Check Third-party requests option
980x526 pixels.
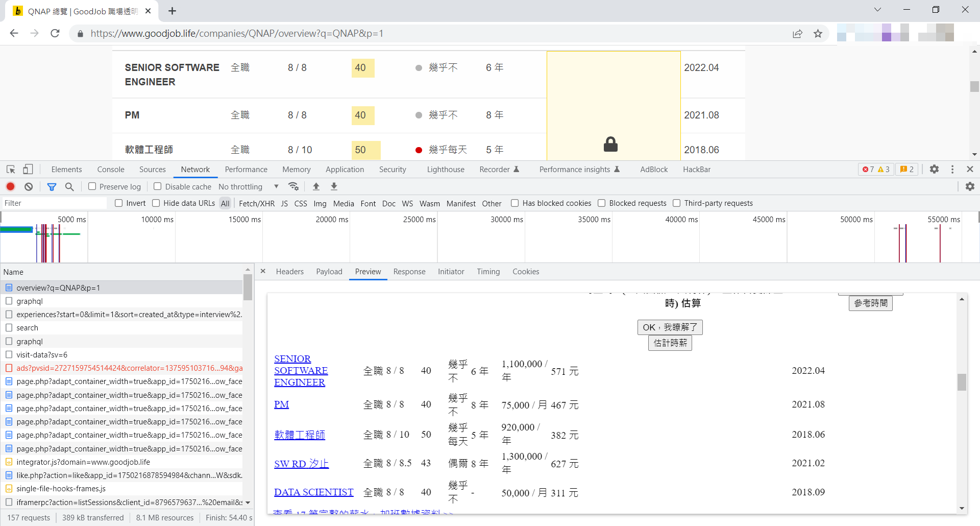[x=677, y=203]
